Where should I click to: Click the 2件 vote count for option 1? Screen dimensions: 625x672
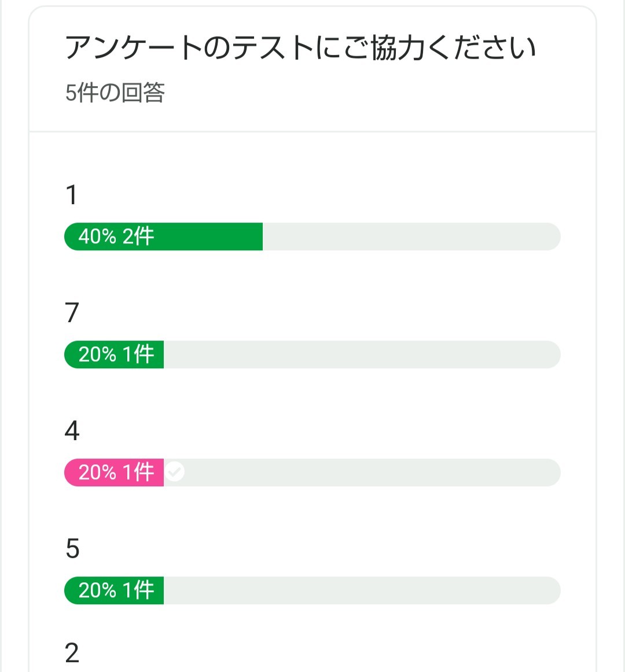(138, 237)
